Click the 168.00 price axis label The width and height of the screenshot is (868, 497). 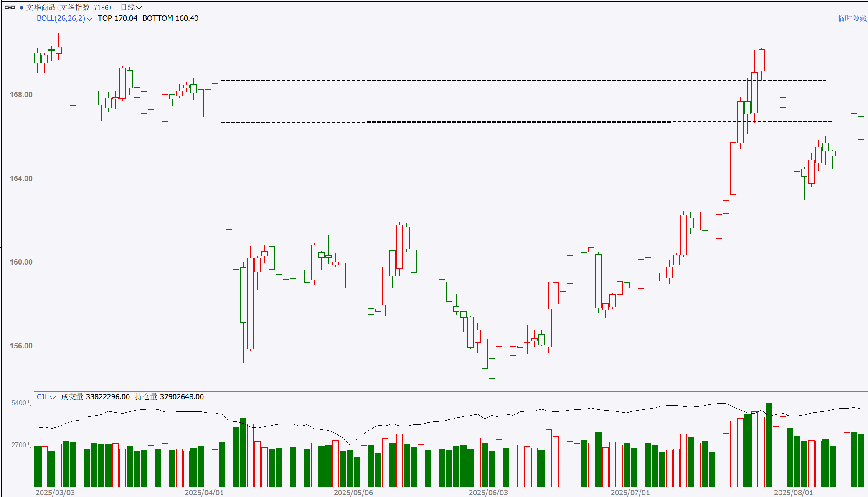click(21, 95)
